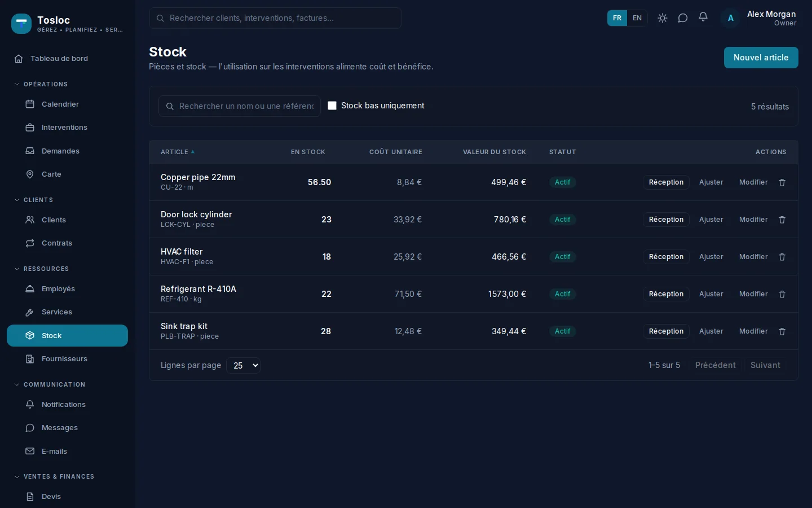Go to Tableau de bord
812x508 pixels.
click(67, 59)
